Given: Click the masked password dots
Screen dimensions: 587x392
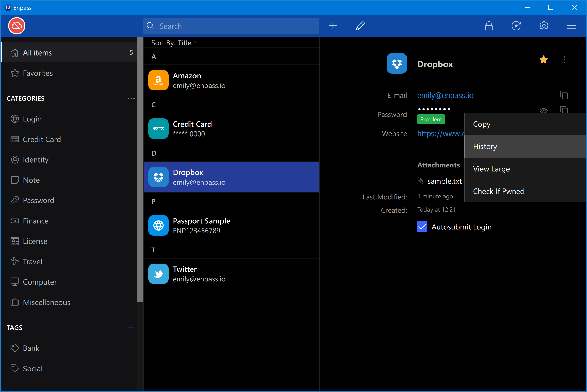Looking at the screenshot, I should tap(434, 109).
